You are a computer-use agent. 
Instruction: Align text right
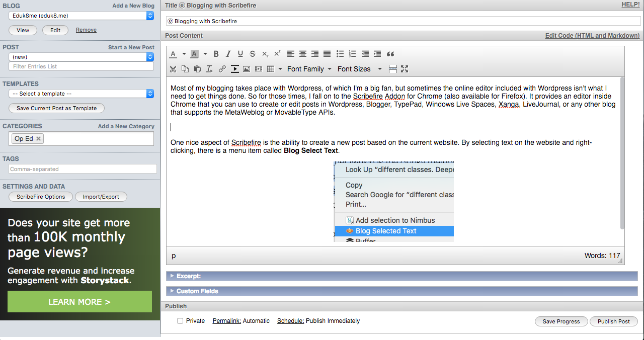coord(315,54)
